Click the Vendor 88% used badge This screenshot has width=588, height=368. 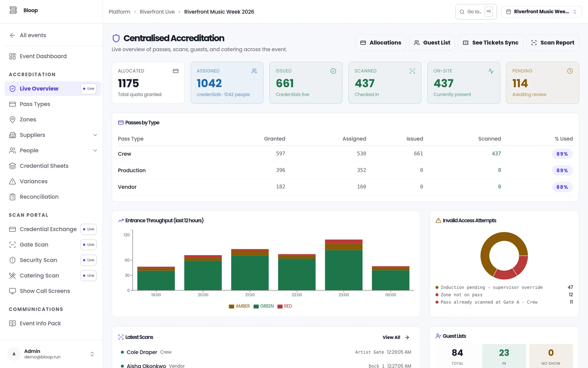click(562, 187)
